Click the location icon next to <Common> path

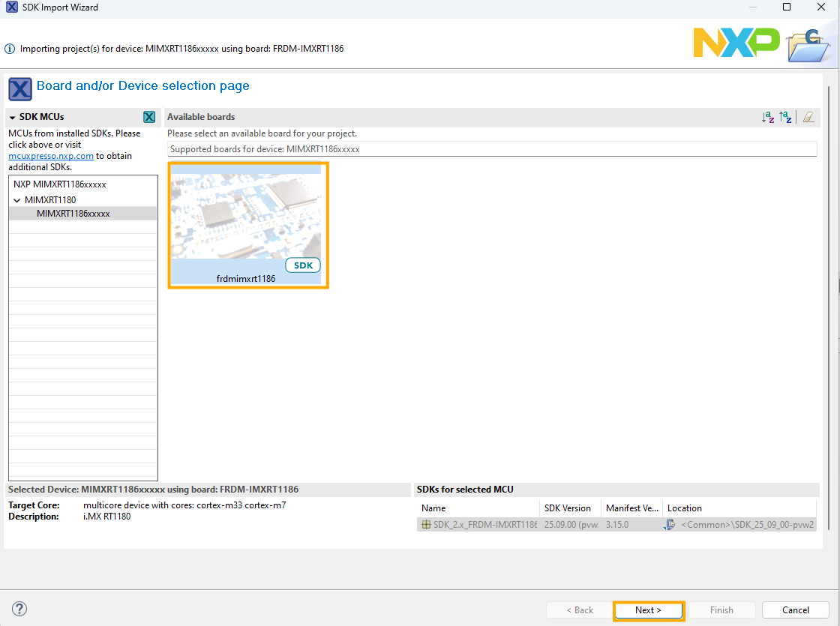click(x=670, y=525)
